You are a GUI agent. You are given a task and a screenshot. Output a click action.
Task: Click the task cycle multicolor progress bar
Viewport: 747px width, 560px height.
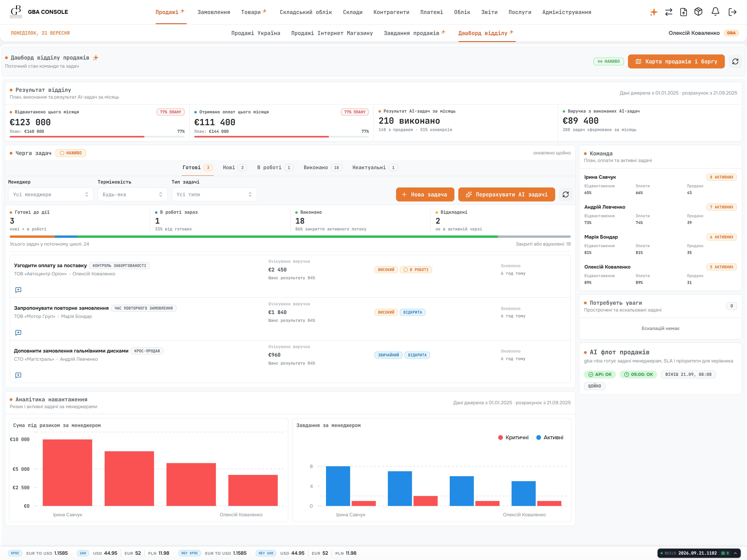(x=290, y=237)
